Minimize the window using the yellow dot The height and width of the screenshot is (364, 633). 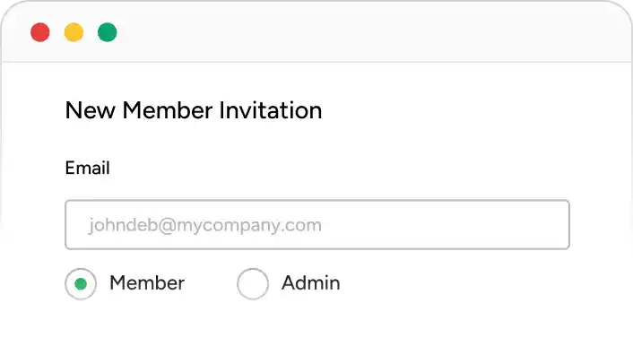[74, 32]
